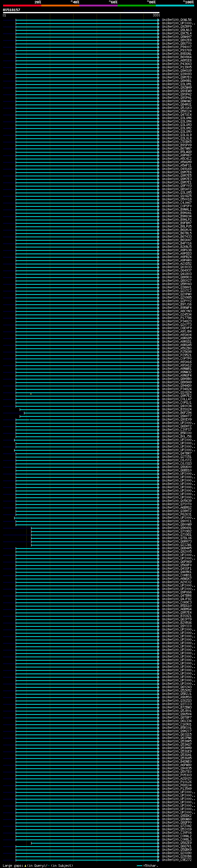Pick label UniRef100_Q58ZE9

pos(177,843)
